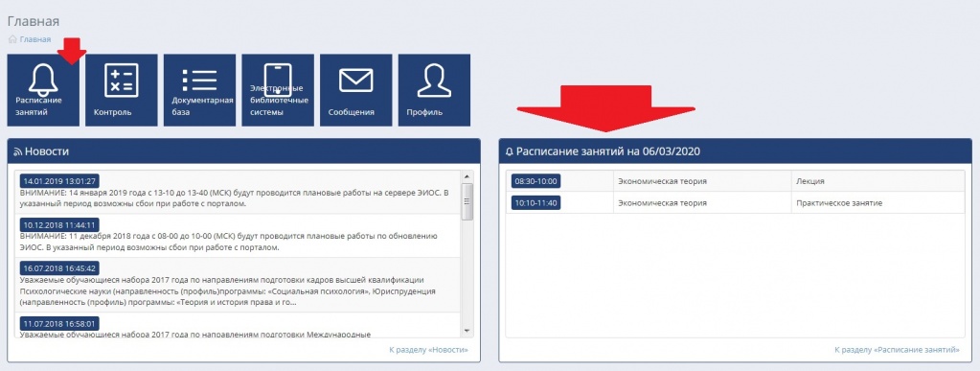This screenshot has height=371, width=980.
Task: Click news text about 14 января server works
Action: point(235,198)
